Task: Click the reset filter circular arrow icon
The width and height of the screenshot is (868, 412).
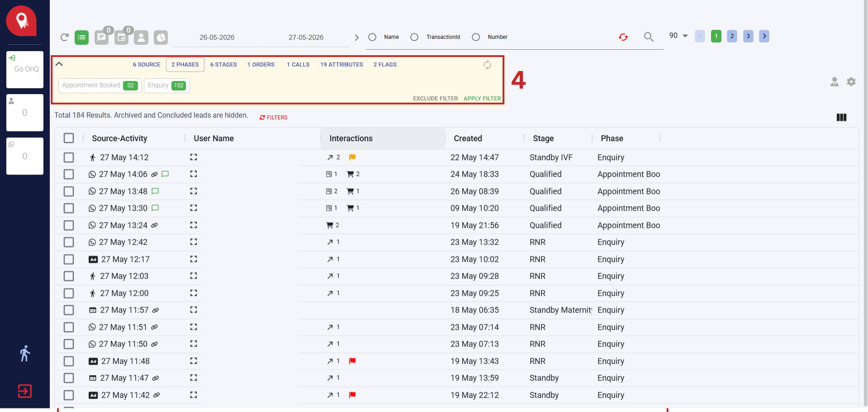Action: 487,65
